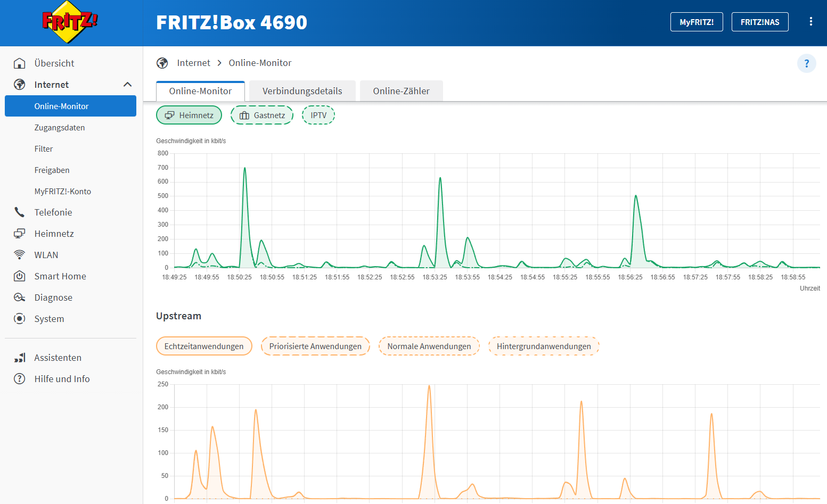Click the WLAN wifi icon
Viewport: 827px width, 504px height.
click(20, 255)
